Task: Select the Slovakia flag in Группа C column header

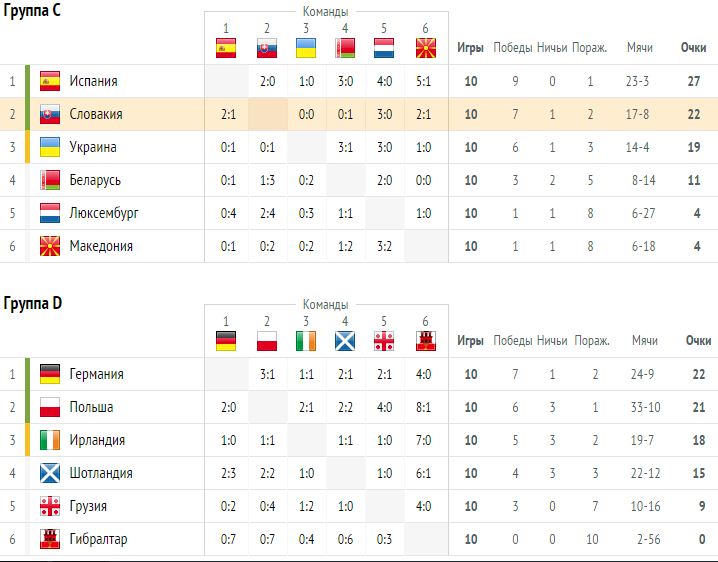Action: pyautogui.click(x=266, y=47)
